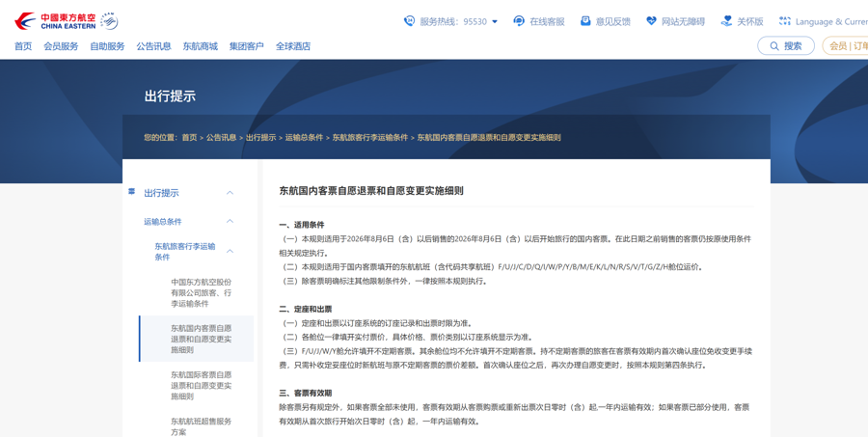Image resolution: width=868 pixels, height=437 pixels.
Task: Open online customer service headset icon
Action: [519, 21]
